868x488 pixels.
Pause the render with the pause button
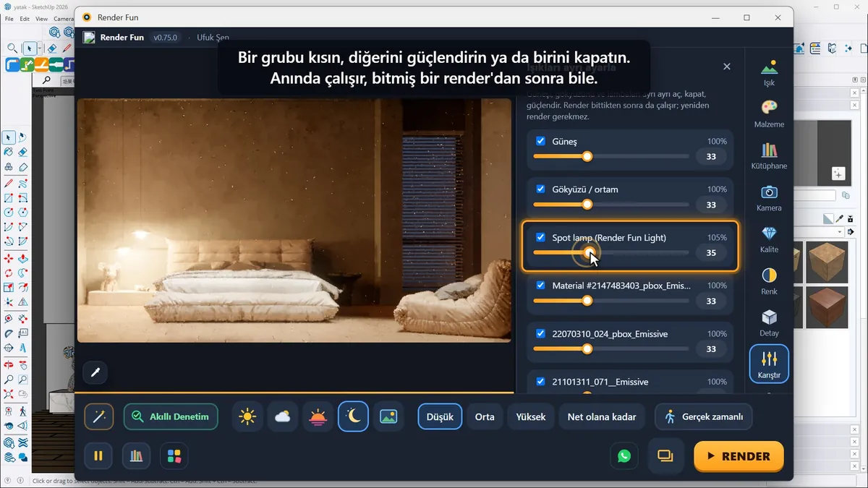click(x=98, y=455)
